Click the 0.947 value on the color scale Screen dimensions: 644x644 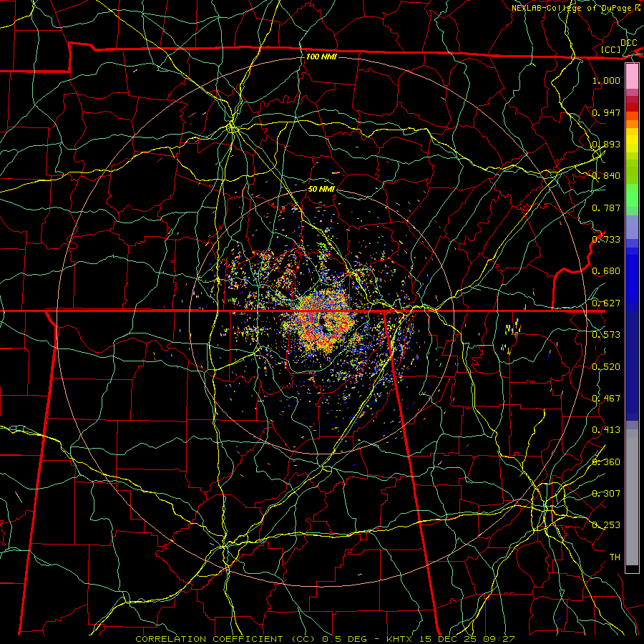[x=606, y=112]
